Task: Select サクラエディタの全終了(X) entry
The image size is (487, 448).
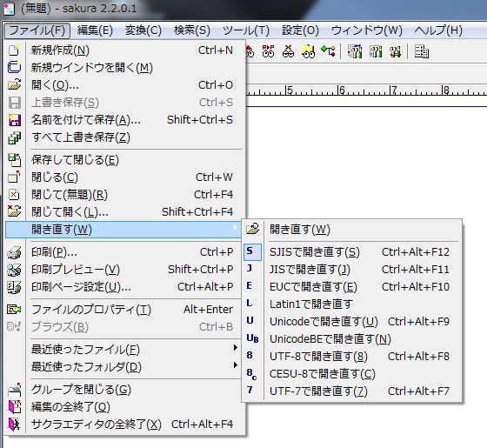Action: click(123, 425)
